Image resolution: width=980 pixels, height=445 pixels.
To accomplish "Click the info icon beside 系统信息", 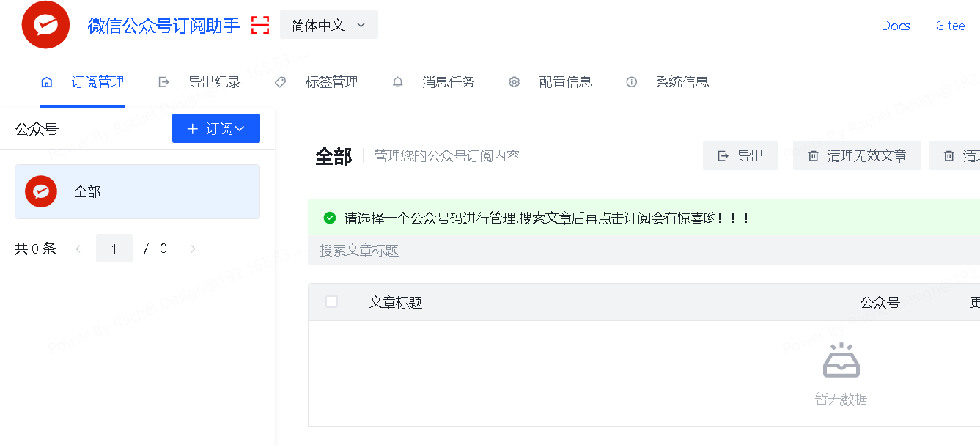I will (x=631, y=82).
